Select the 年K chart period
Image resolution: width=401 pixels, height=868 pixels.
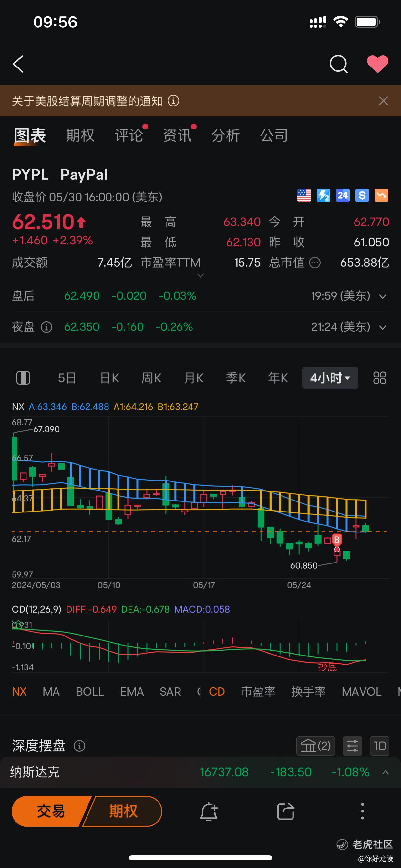(x=278, y=378)
